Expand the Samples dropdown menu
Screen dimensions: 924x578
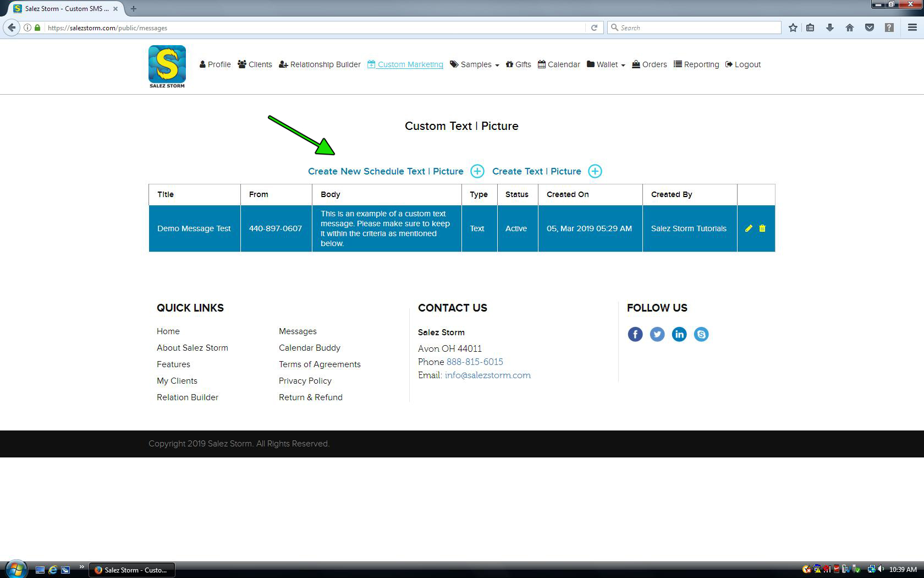475,64
